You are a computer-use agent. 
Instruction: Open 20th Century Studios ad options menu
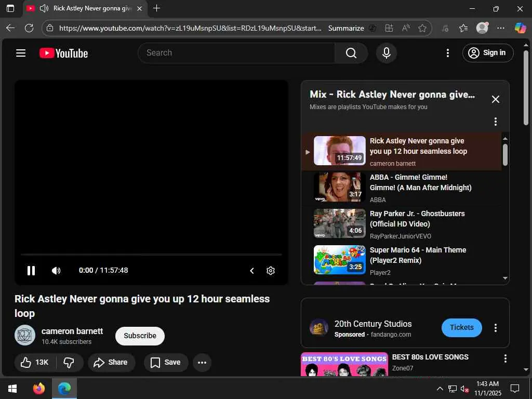pyautogui.click(x=495, y=328)
